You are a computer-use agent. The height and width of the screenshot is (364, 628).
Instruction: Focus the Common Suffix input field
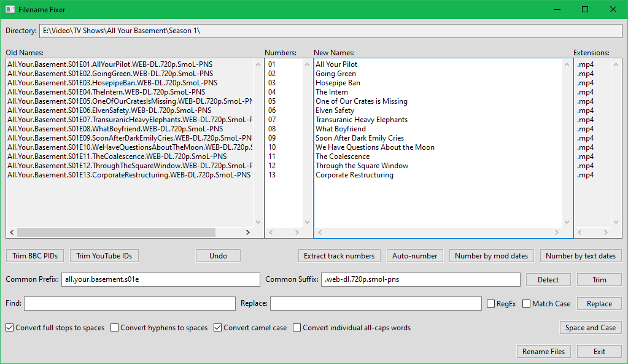421,280
